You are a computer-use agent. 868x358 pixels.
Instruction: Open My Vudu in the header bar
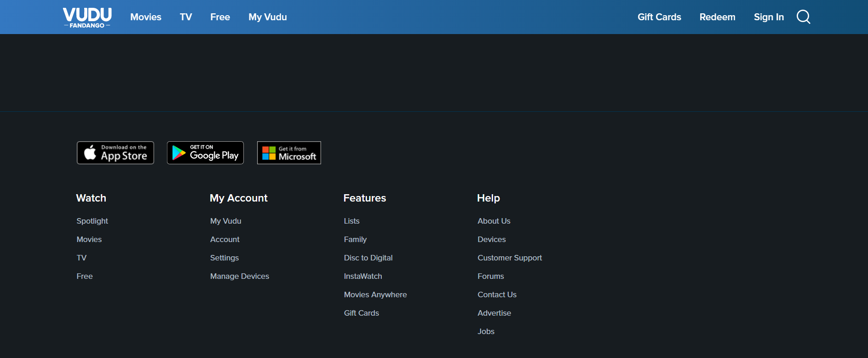coord(268,17)
